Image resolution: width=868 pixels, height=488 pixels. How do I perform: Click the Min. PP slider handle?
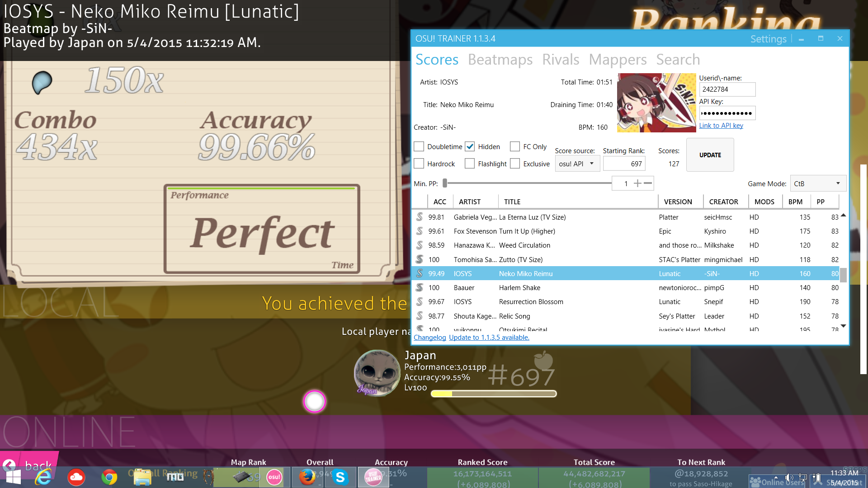(445, 183)
